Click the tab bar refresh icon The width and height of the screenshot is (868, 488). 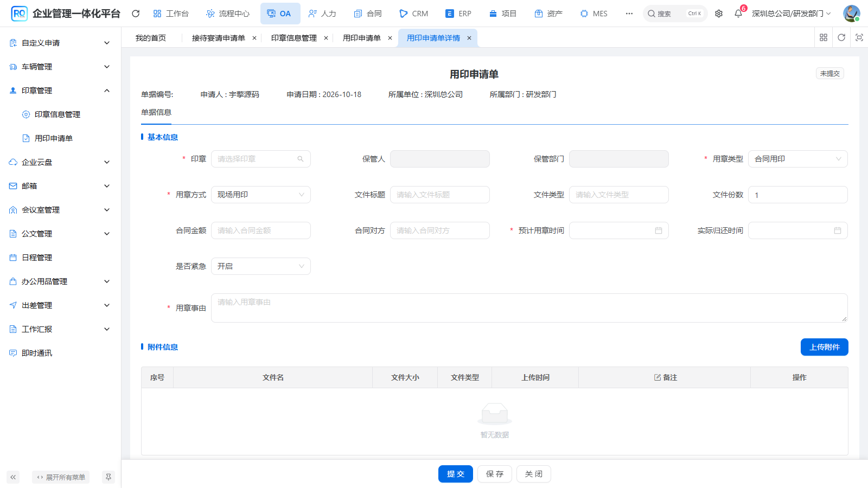coord(841,37)
